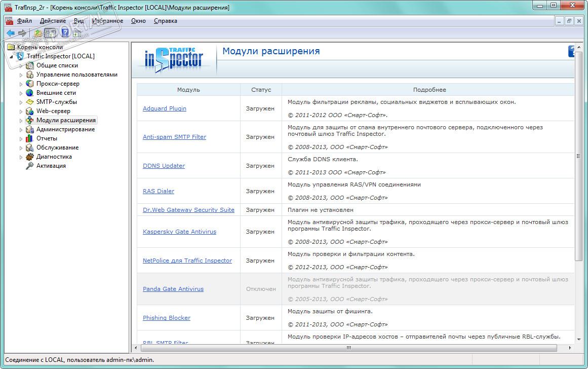Click the vertical scrollbar thumb of modules list
Screen dimensions: 588x369
[x=578, y=156]
